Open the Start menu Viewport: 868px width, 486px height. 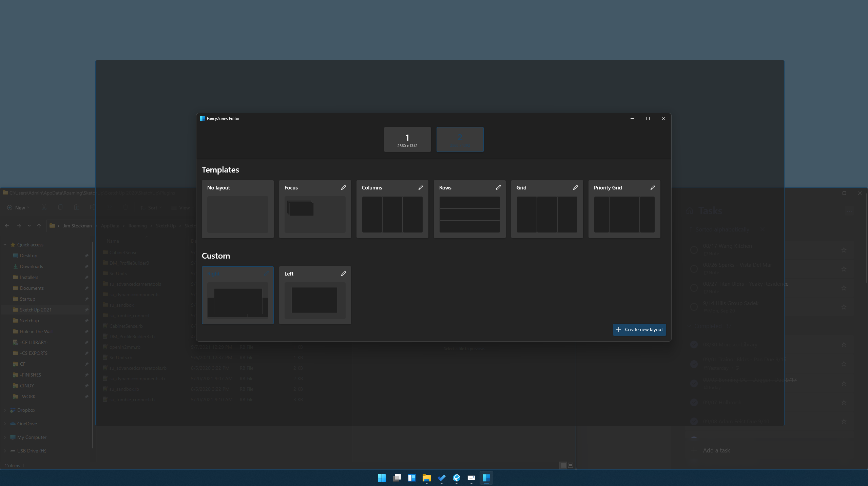point(381,478)
